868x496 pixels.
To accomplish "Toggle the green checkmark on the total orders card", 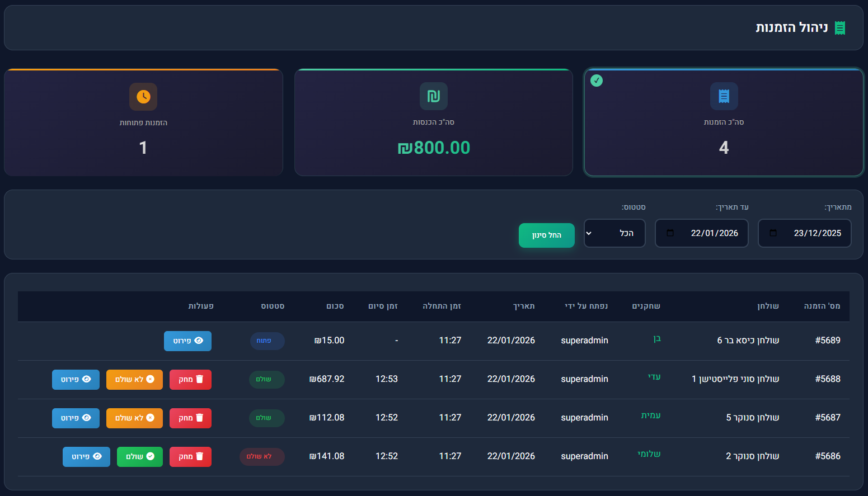I will 597,81.
